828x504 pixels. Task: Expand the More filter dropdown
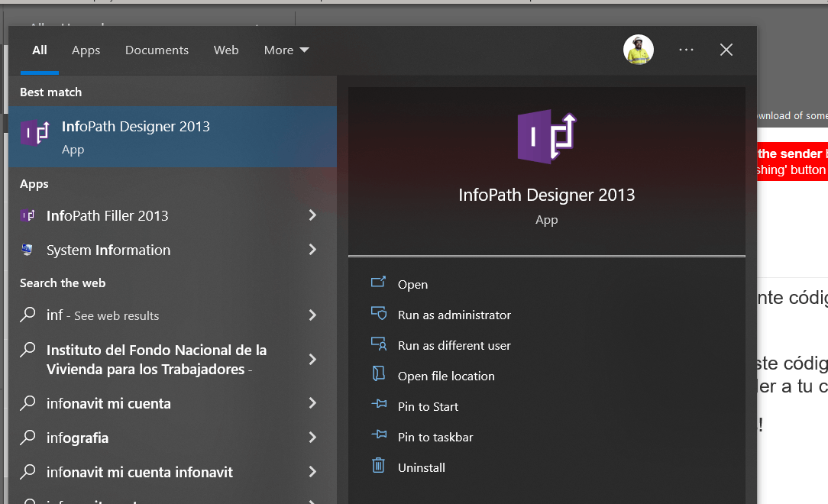[x=286, y=50]
